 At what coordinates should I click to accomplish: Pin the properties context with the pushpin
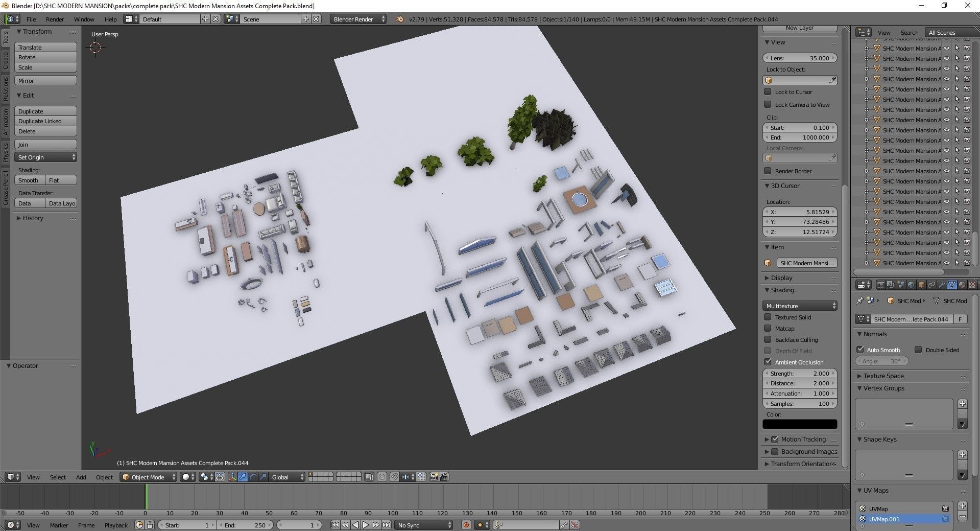point(859,301)
